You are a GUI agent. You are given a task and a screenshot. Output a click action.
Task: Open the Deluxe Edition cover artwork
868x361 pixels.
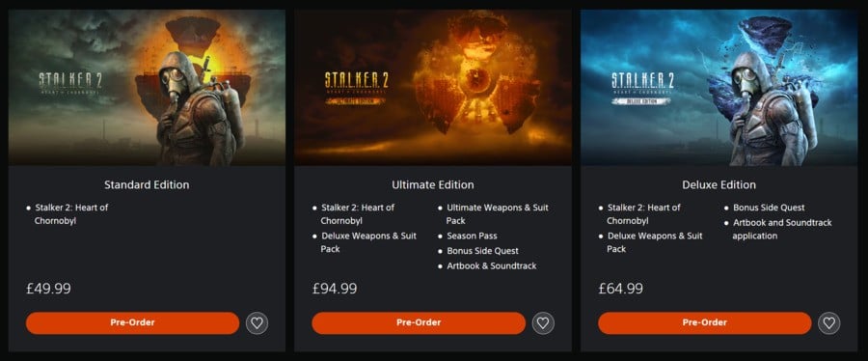click(719, 88)
